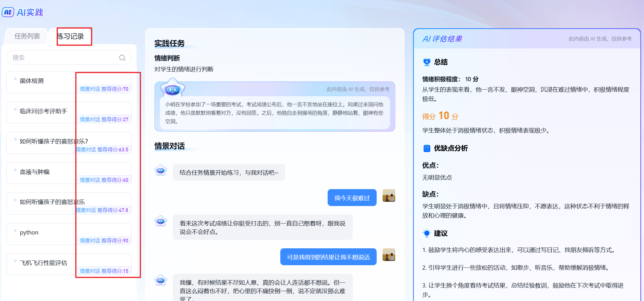Click the trophy icon beside 总结

click(x=427, y=62)
